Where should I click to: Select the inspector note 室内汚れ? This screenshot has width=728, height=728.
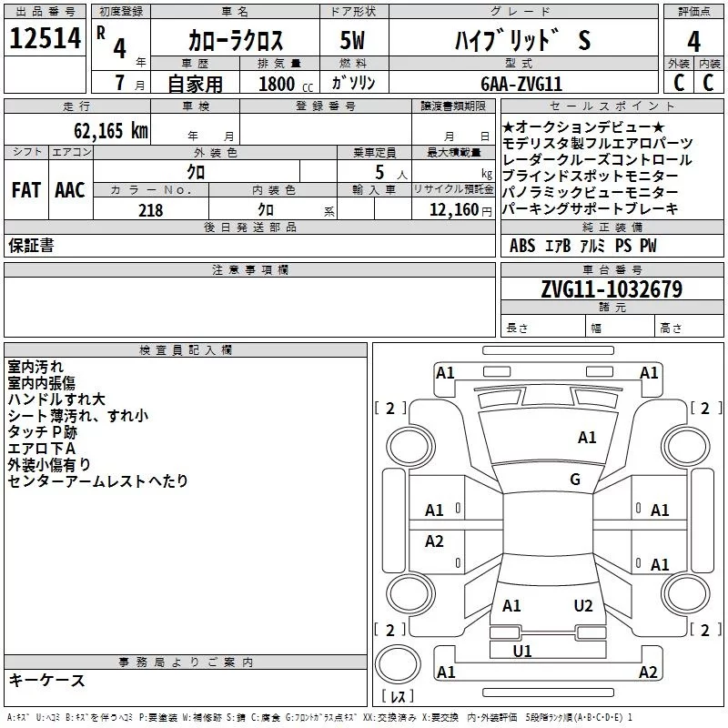click(35, 367)
